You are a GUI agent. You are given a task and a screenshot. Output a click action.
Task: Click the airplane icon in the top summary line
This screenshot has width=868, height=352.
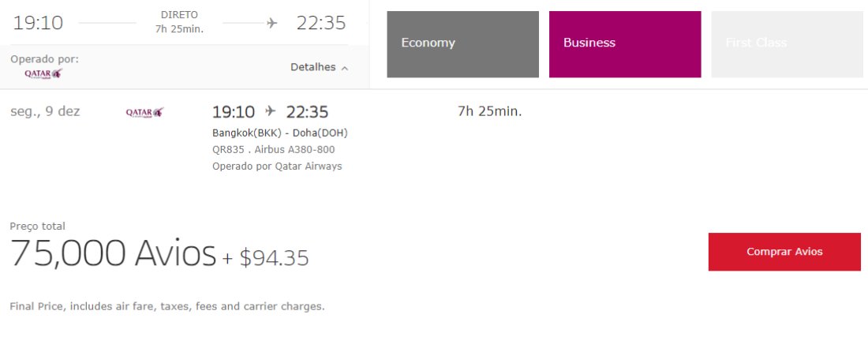pyautogui.click(x=271, y=23)
